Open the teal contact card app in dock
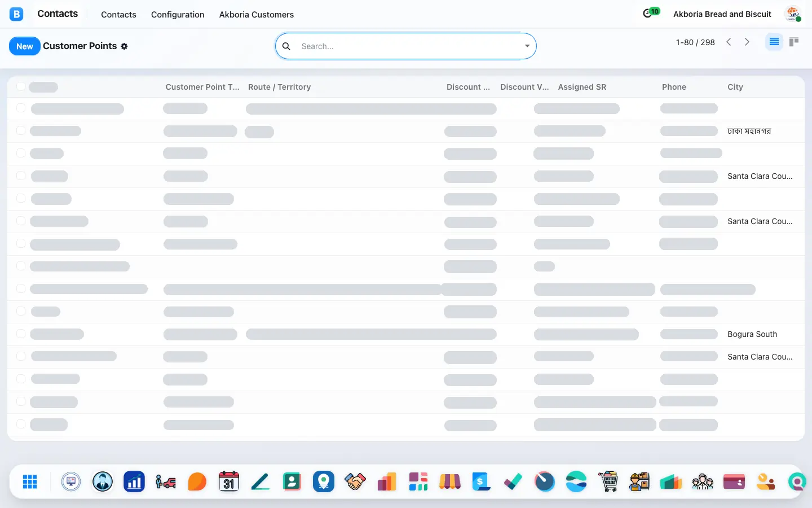This screenshot has height=508, width=812. 292,481
